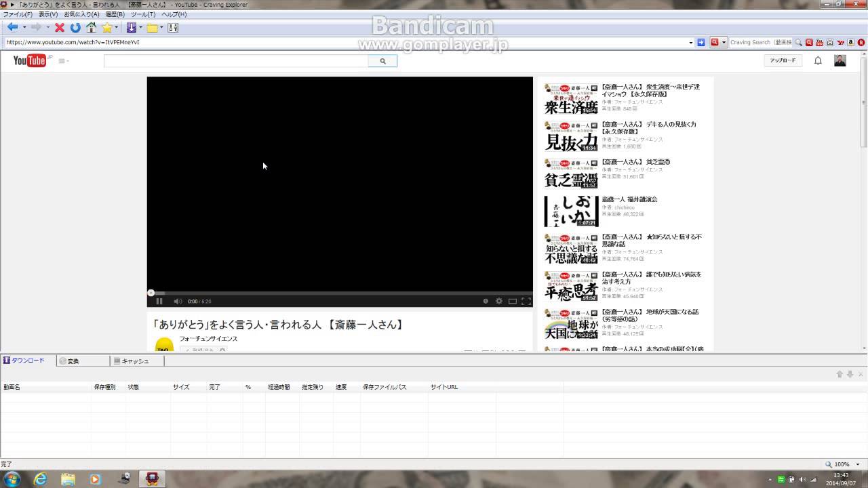Click the blue Go arrow button
868x488 pixels.
tap(701, 42)
